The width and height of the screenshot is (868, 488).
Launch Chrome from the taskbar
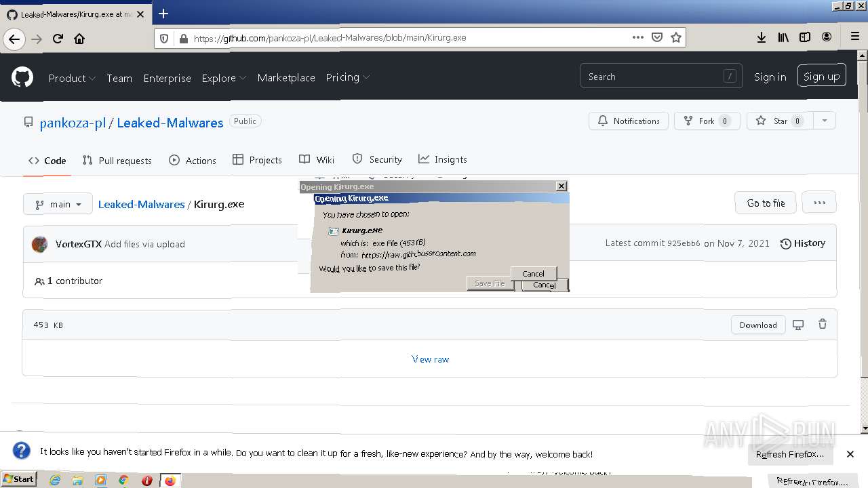coord(123,480)
